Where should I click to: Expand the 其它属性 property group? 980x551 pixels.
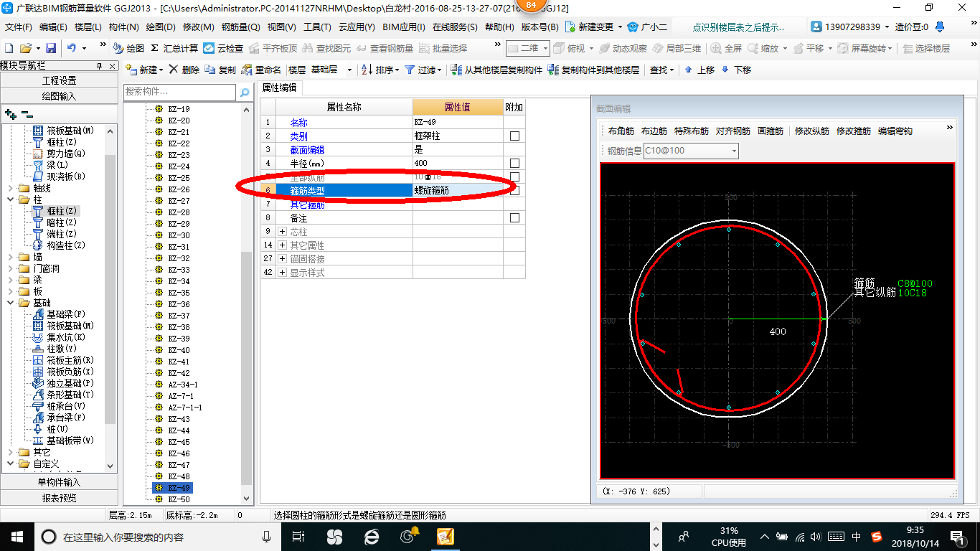(x=282, y=245)
